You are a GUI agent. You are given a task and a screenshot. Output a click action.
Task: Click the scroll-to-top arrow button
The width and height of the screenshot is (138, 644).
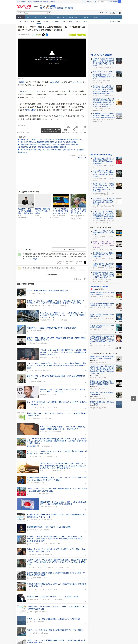[133, 398]
